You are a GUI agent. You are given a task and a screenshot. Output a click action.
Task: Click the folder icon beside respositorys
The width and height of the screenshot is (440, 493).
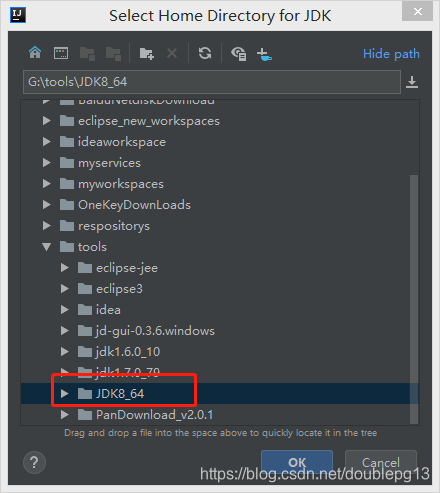(67, 225)
